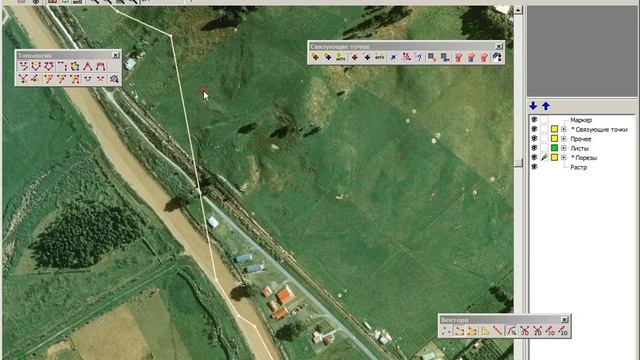640x360 pixels.
Task: Click dashed corner tool in Топология toolbar
Action: tap(62, 66)
